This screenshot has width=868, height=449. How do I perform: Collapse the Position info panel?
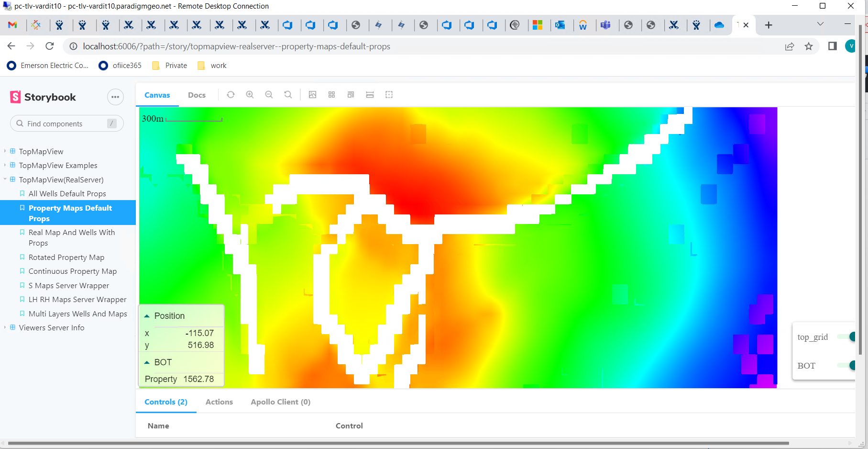point(147,315)
